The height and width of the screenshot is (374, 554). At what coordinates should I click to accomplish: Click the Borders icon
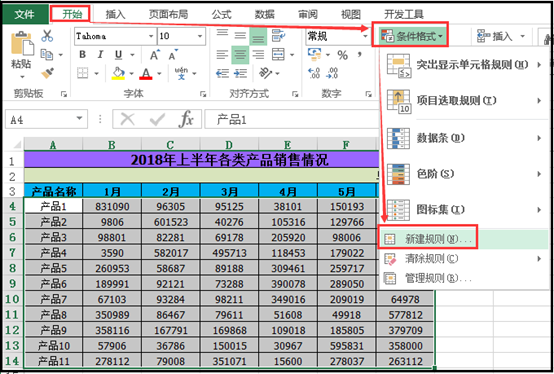tap(83, 73)
